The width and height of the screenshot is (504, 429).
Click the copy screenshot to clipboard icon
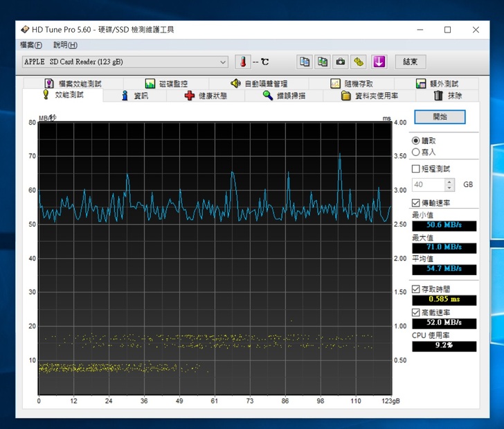(x=323, y=62)
